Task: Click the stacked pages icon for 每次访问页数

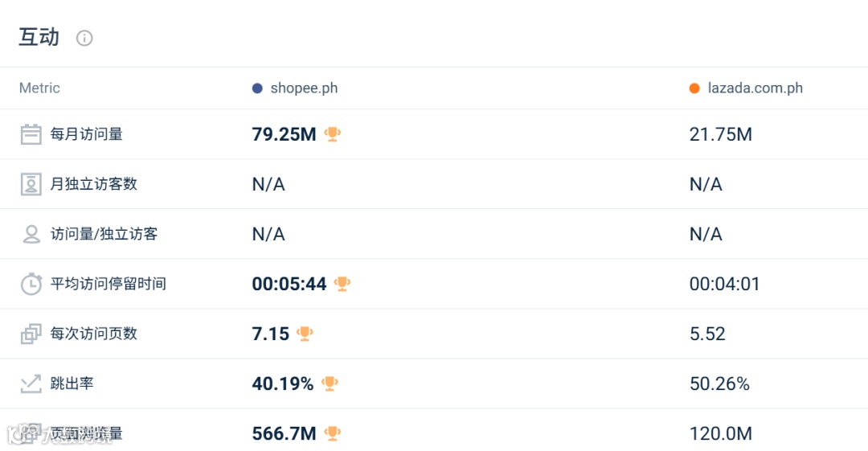Action: click(31, 334)
